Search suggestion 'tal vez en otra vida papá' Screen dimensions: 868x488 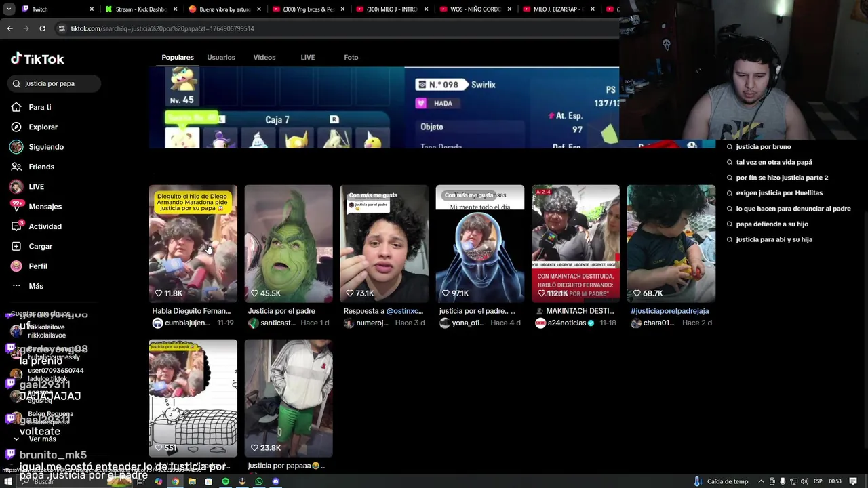click(774, 163)
